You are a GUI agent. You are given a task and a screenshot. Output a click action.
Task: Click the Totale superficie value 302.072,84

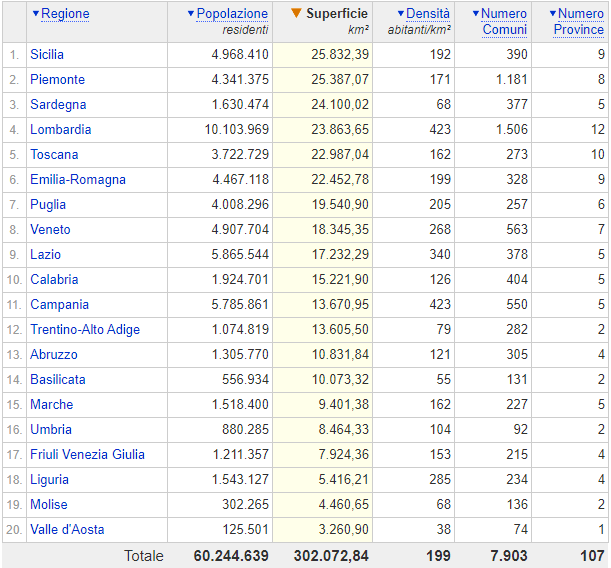331,555
